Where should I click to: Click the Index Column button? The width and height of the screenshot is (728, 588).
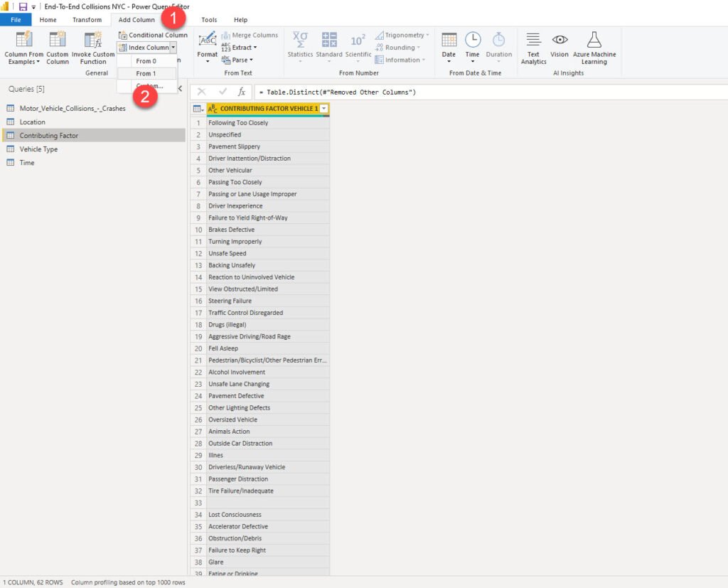click(144, 48)
